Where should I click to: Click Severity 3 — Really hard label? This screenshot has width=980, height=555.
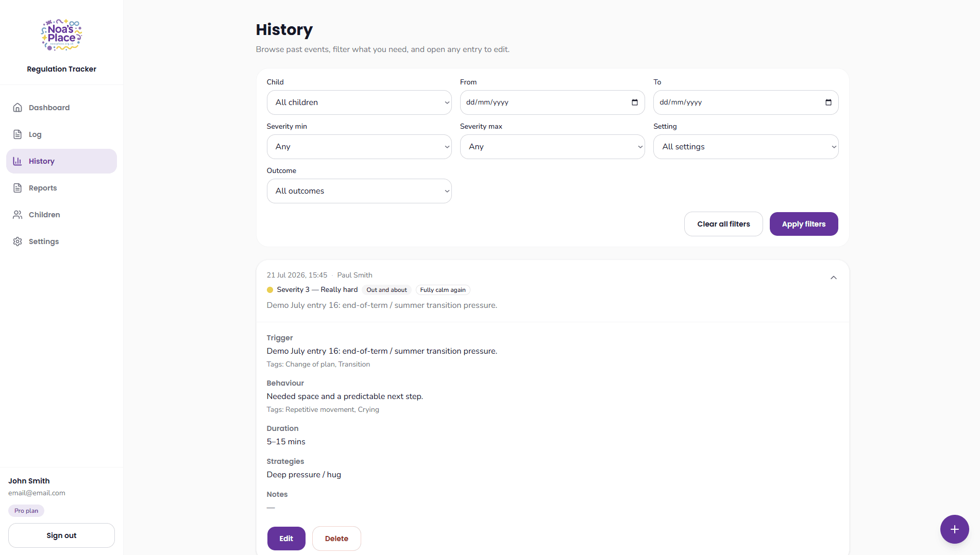(x=317, y=289)
